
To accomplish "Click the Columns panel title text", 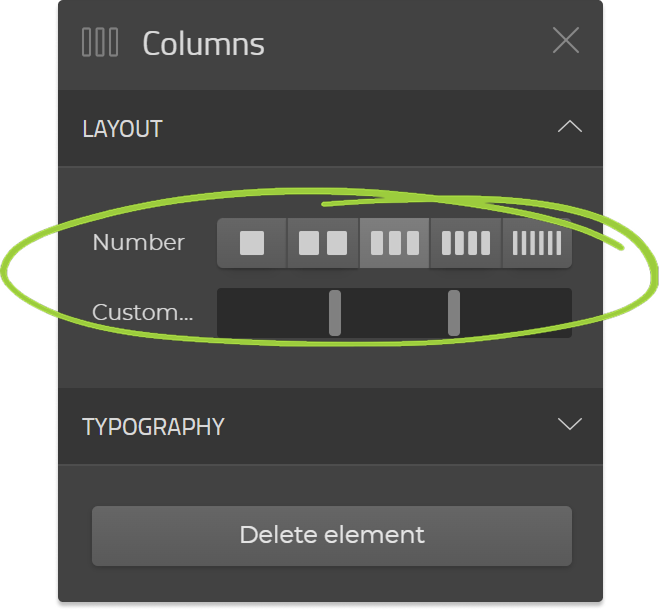I will tap(203, 44).
